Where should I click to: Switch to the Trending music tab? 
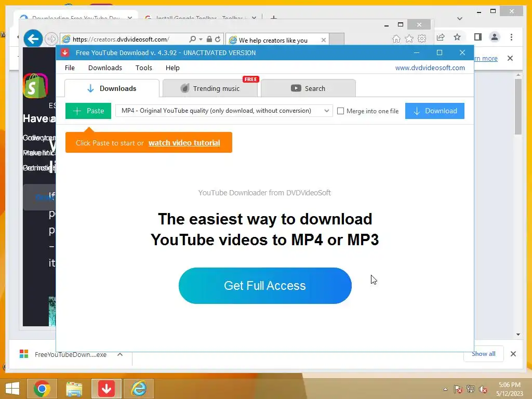(x=210, y=88)
